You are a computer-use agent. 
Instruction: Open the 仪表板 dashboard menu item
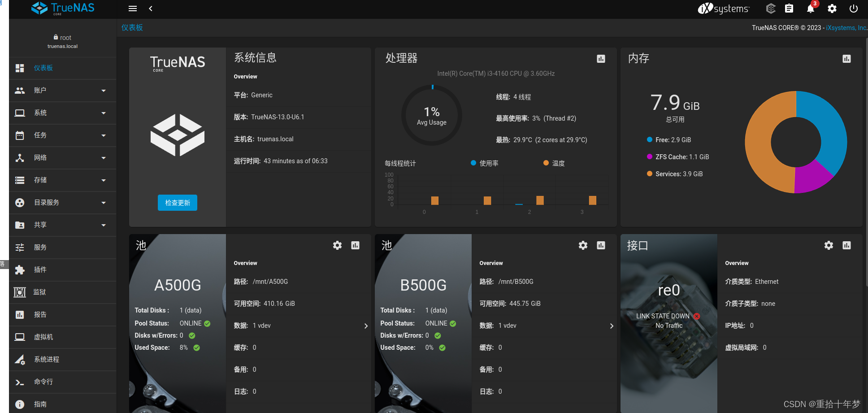click(x=62, y=68)
